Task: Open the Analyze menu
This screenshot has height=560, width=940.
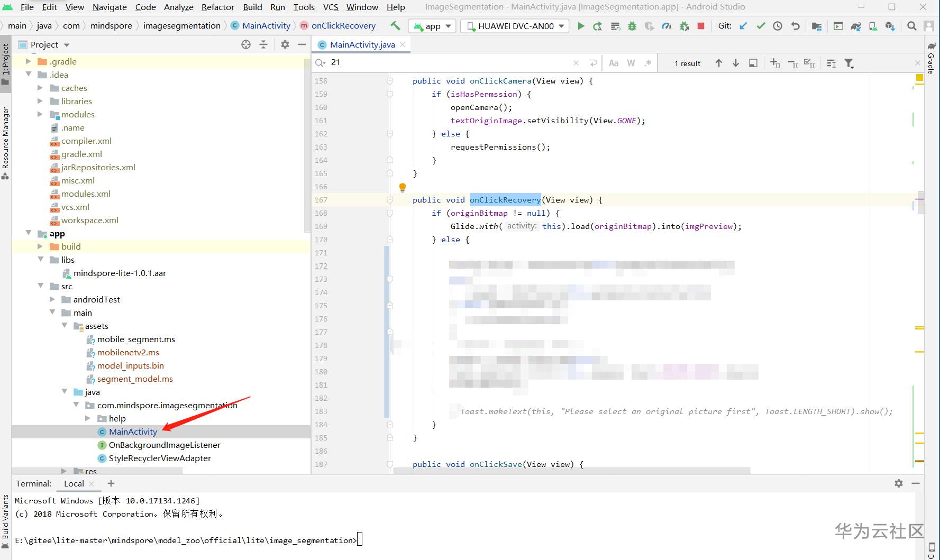Action: [x=179, y=7]
